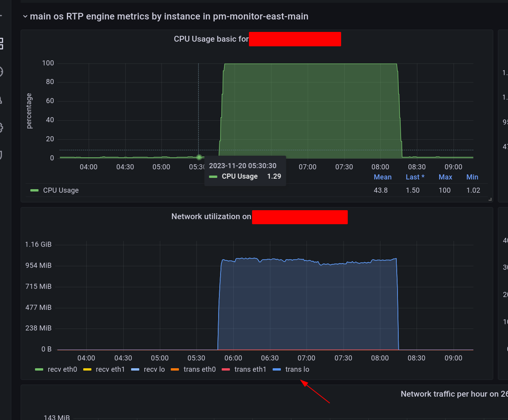
Task: Hide the recv lo series
Action: (155, 369)
